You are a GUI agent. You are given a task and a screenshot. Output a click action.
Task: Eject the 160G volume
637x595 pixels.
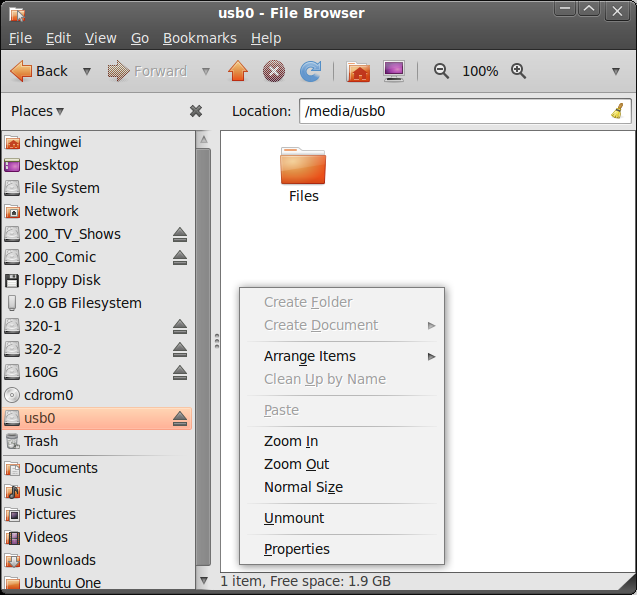[180, 373]
